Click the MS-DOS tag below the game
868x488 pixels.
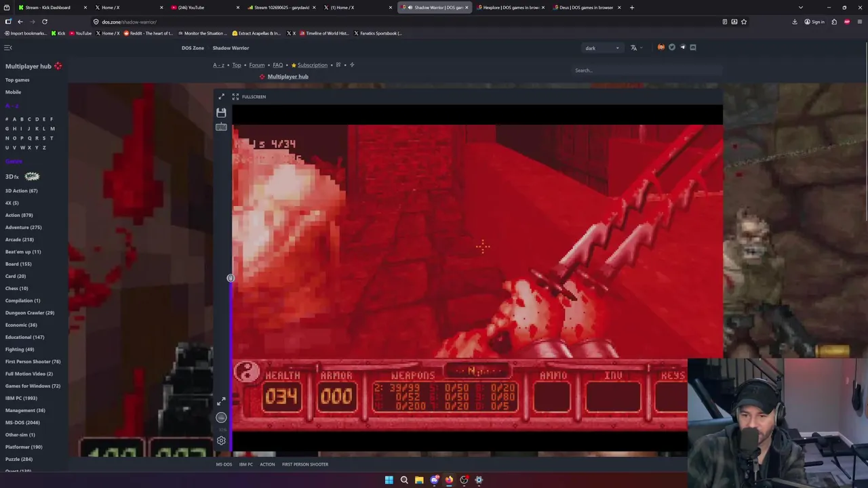coord(224,464)
